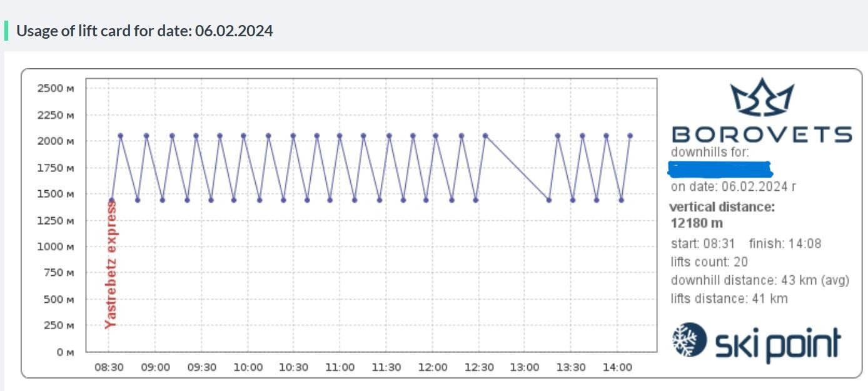Click the long descending line after 12:30
The width and height of the screenshot is (868, 391).
point(517,168)
